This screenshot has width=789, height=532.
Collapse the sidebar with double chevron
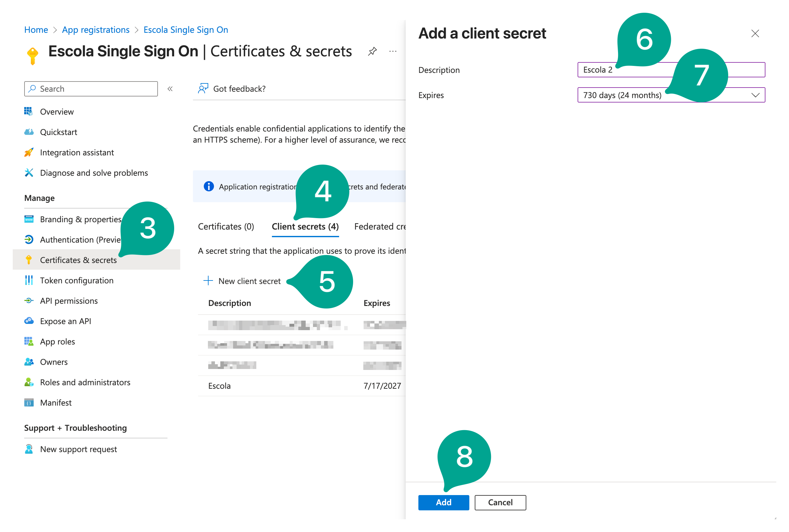click(x=170, y=89)
